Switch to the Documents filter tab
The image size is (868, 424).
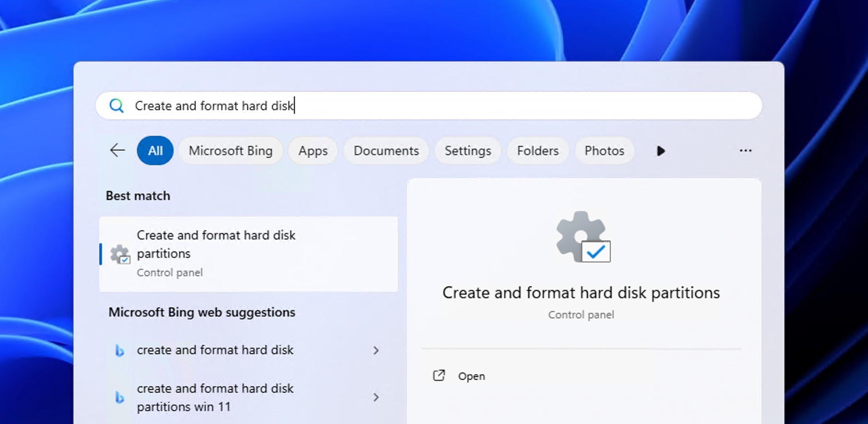point(386,151)
